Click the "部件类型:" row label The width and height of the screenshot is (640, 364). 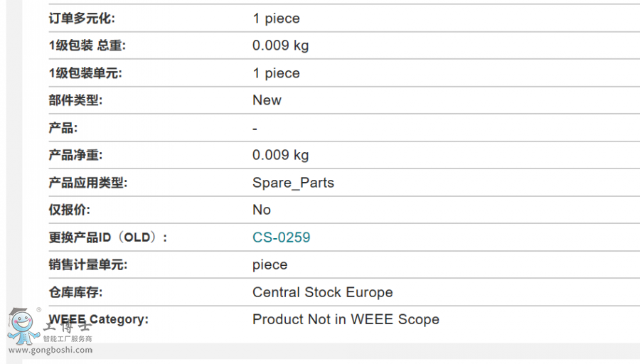click(75, 100)
